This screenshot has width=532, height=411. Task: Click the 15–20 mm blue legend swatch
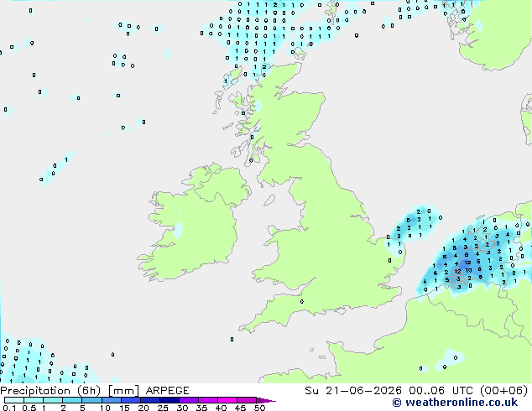coord(131,400)
